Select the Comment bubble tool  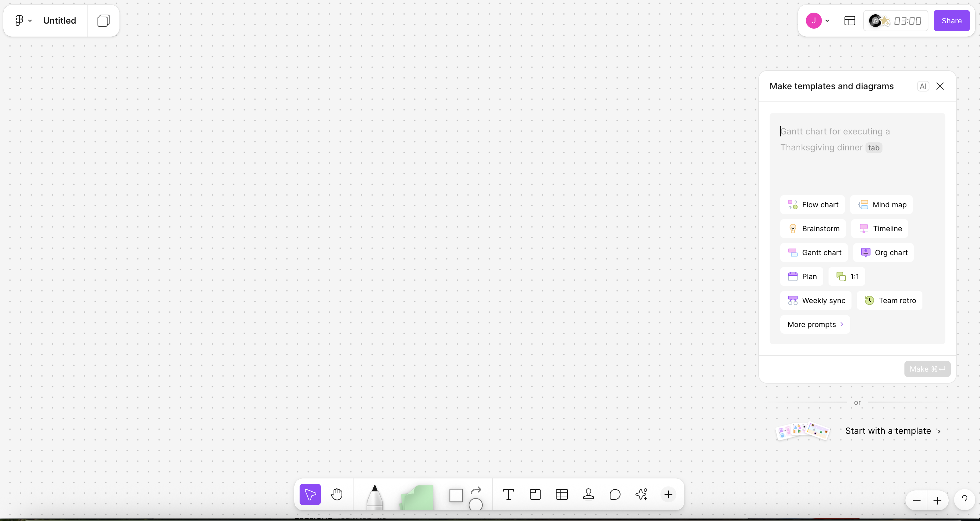[615, 494]
